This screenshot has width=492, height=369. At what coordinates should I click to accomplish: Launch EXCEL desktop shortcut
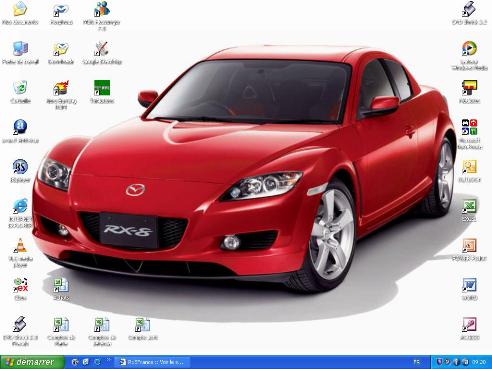(469, 206)
